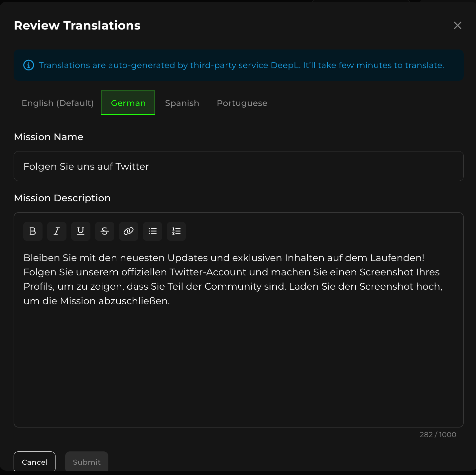Click the info icon in DeepL banner
The height and width of the screenshot is (475, 476).
point(29,65)
